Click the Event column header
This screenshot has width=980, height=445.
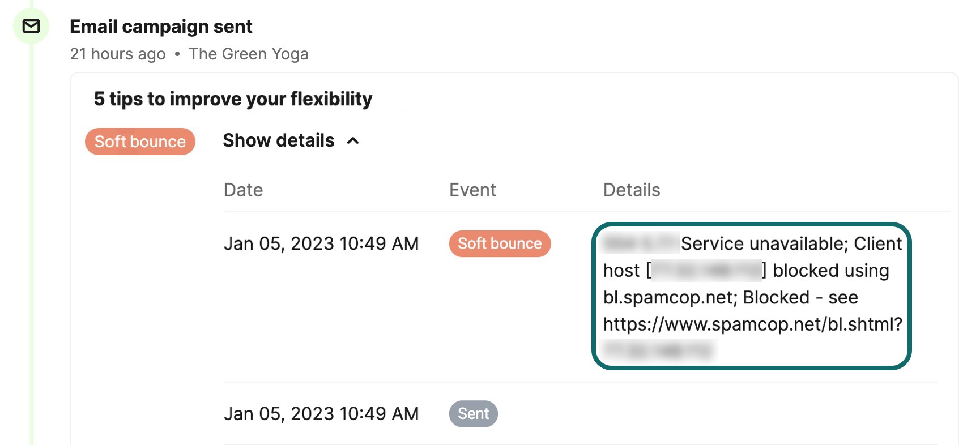point(472,190)
